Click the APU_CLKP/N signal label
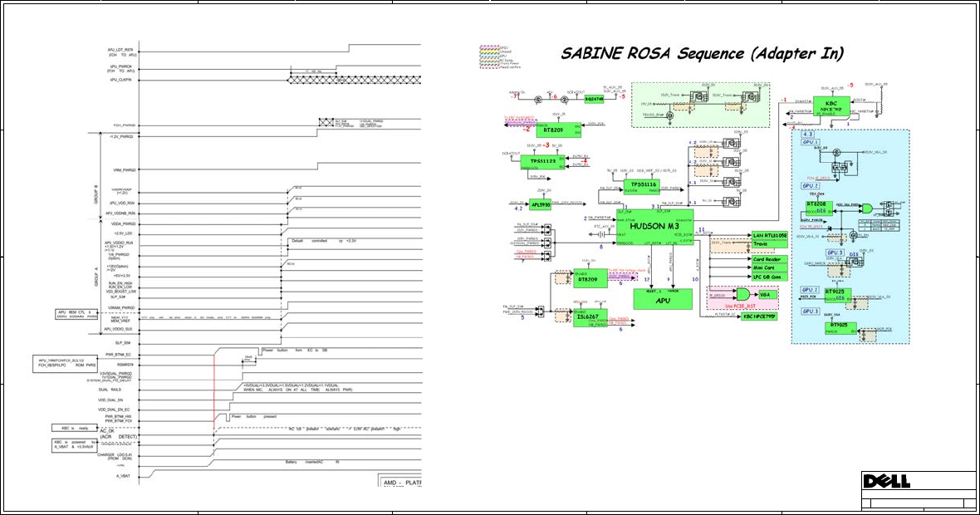This screenshot has width=980, height=515. tap(122, 80)
